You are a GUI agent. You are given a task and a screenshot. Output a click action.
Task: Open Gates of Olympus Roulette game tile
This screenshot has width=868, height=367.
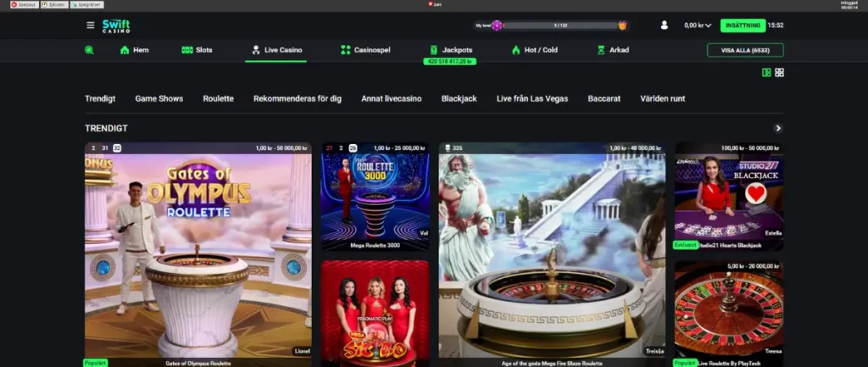pyautogui.click(x=198, y=254)
